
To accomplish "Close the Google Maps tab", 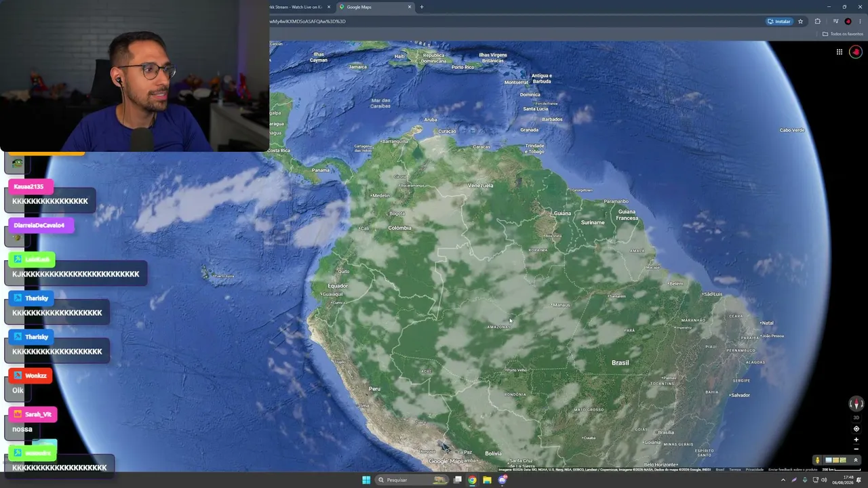I will (410, 7).
